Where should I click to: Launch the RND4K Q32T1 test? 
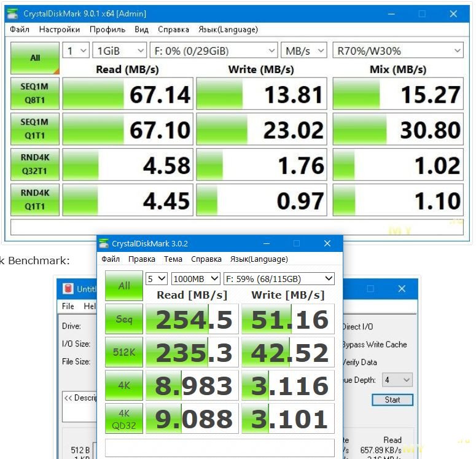coord(35,165)
